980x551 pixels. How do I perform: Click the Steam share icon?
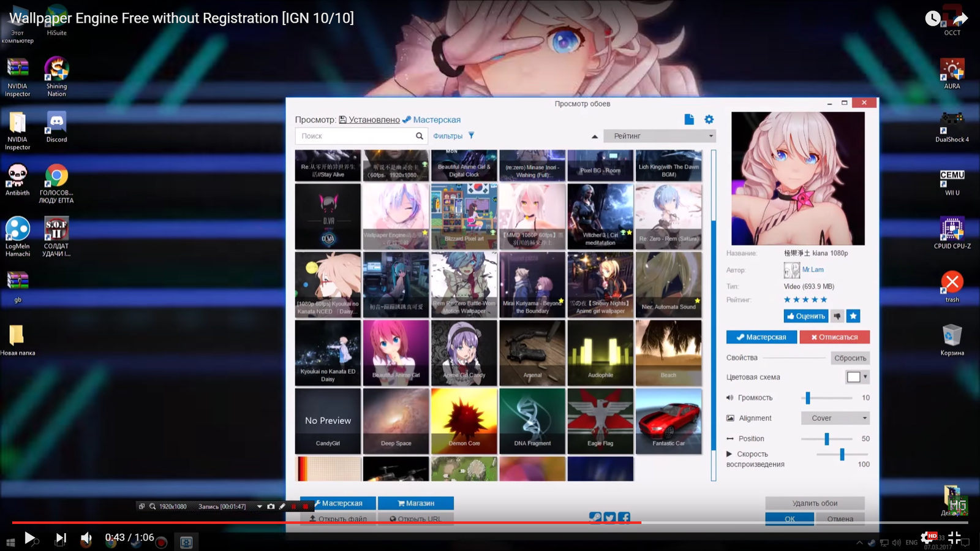pyautogui.click(x=595, y=518)
